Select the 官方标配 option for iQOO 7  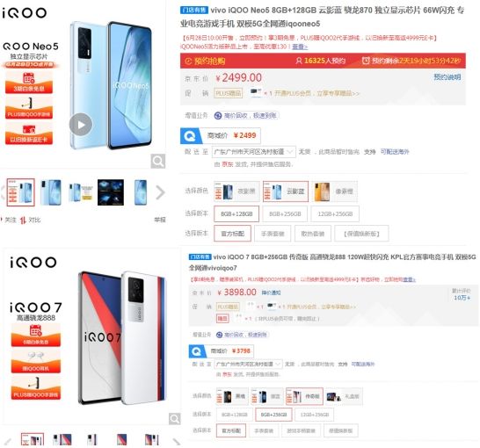click(231, 430)
